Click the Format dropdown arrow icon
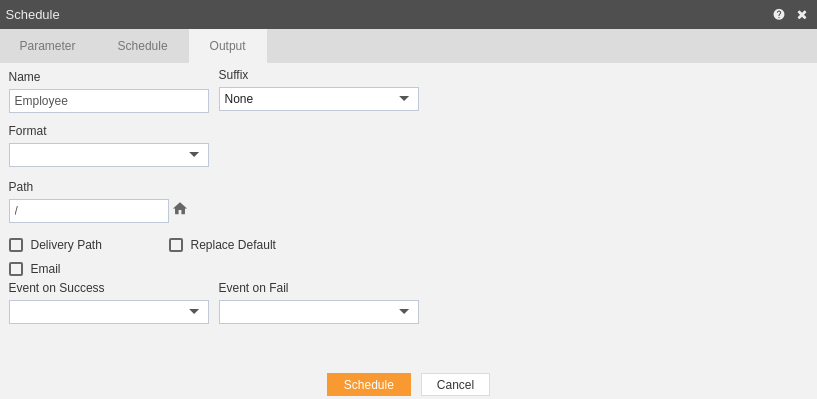Image resolution: width=817 pixels, height=399 pixels. tap(194, 155)
